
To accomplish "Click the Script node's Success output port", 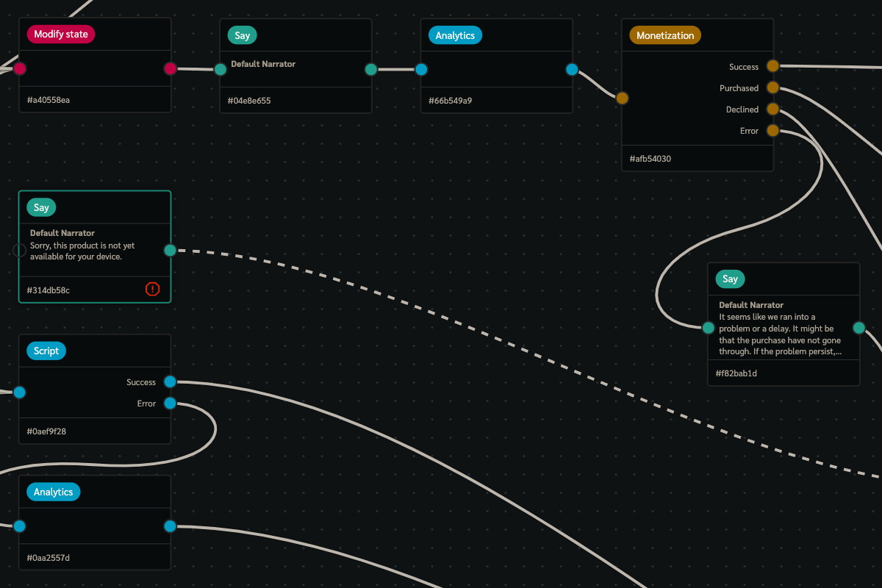I will coord(170,381).
